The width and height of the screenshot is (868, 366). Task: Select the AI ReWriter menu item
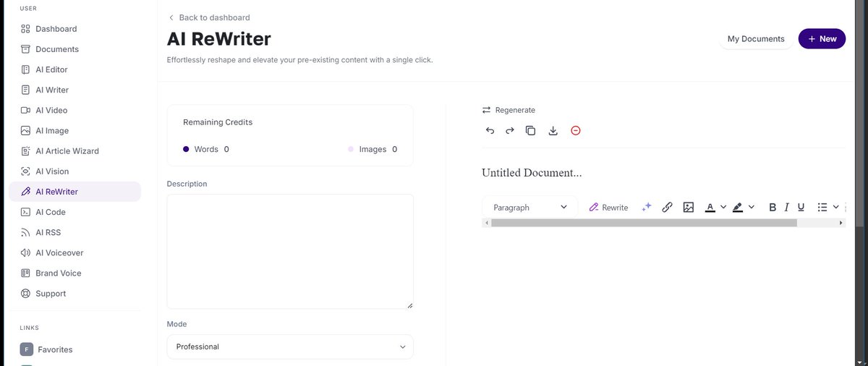tap(75, 192)
